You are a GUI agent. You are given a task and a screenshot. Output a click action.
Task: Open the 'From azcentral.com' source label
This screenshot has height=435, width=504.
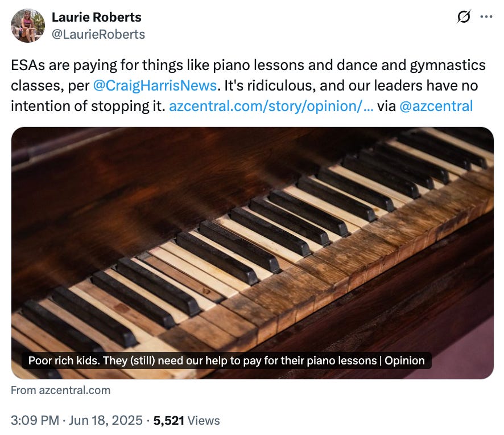point(61,390)
